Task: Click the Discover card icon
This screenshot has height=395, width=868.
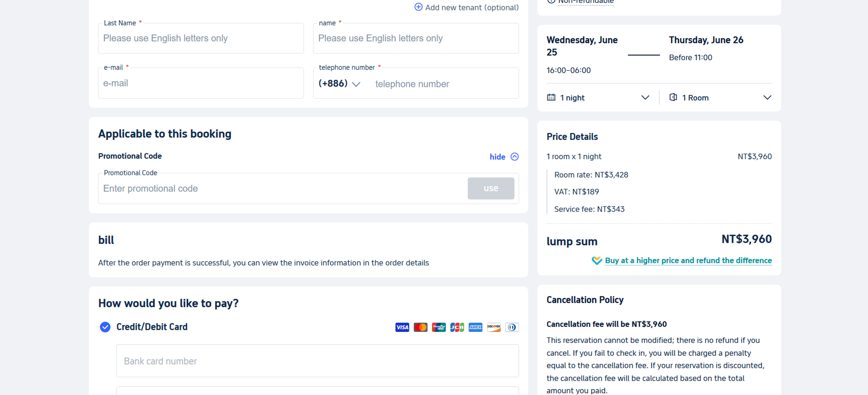Action: click(493, 327)
